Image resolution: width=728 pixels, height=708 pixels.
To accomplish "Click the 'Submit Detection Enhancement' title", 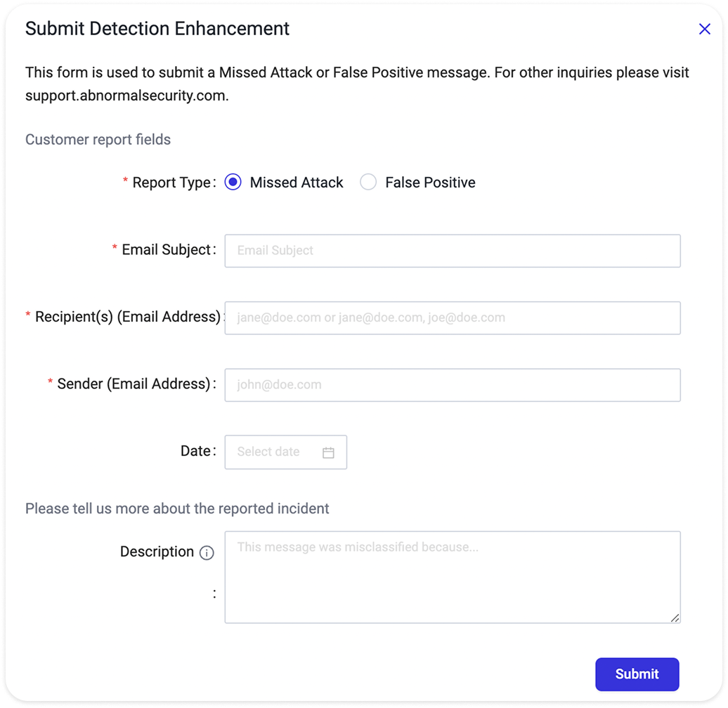I will (x=157, y=29).
